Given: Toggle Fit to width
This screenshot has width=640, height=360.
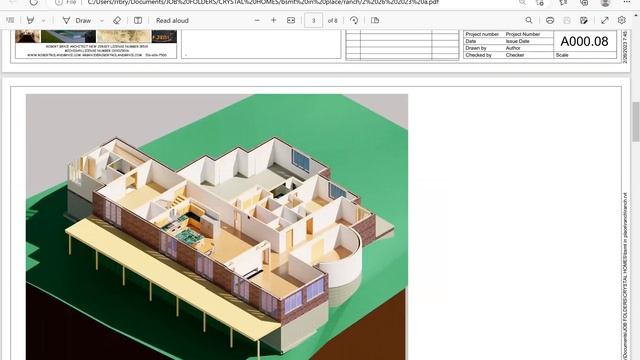Looking at the screenshot, I should click(x=291, y=20).
